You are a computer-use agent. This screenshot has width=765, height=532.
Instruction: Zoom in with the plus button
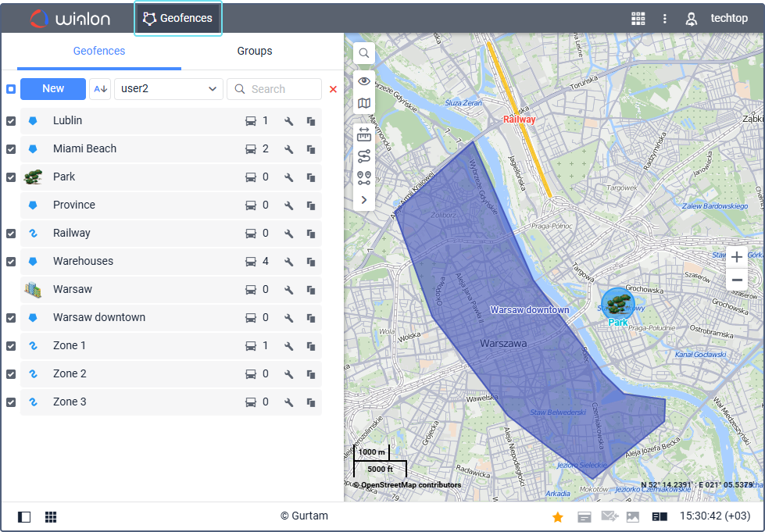pyautogui.click(x=736, y=257)
